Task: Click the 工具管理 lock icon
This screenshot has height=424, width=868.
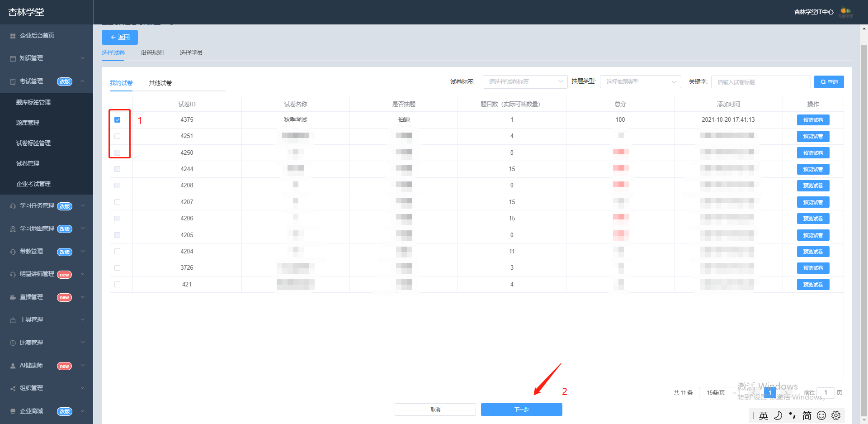Action: coord(13,320)
